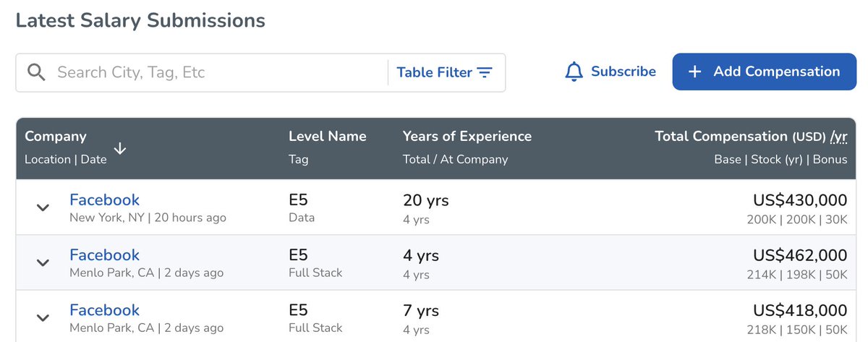Sort by Years of Experience header

tap(467, 136)
